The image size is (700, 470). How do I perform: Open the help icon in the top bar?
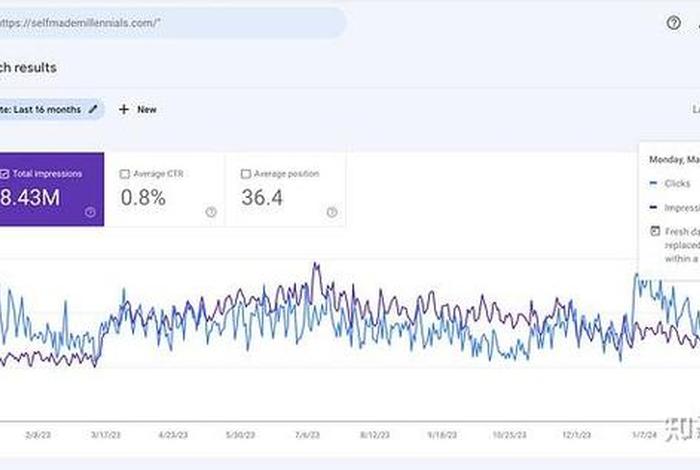coord(673,23)
